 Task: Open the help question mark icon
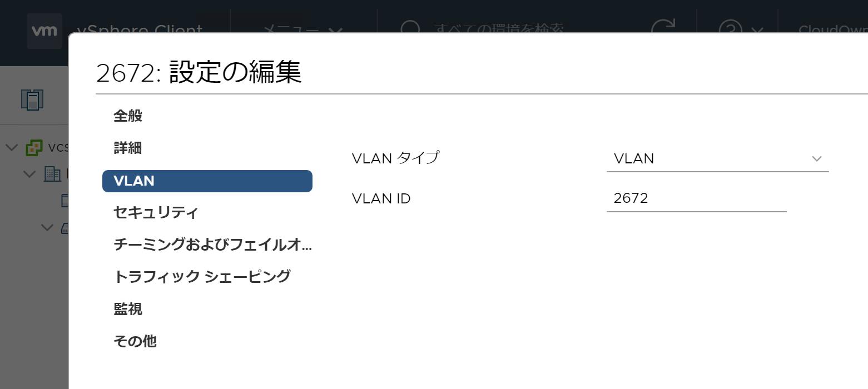[x=731, y=29]
